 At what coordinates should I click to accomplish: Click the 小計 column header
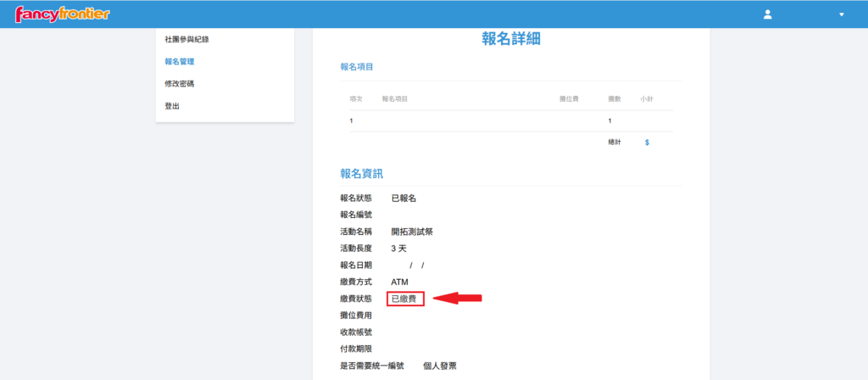pyautogui.click(x=647, y=99)
